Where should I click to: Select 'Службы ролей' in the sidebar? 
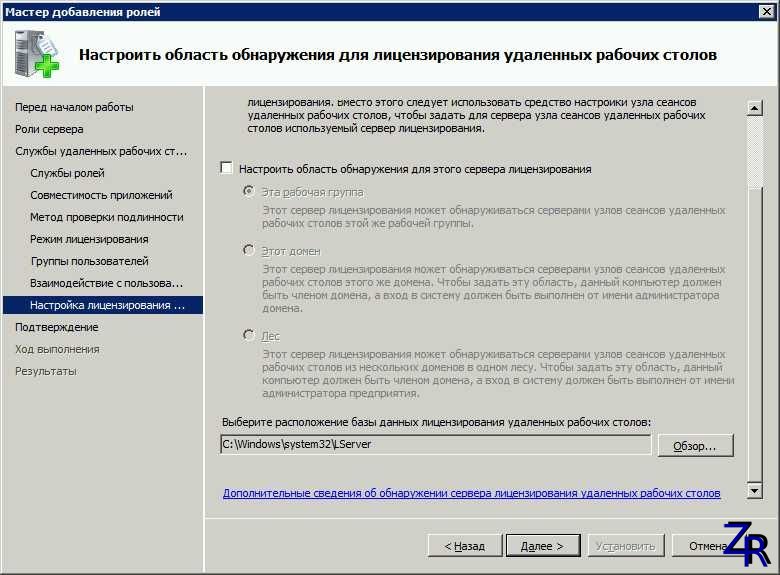pyautogui.click(x=67, y=173)
